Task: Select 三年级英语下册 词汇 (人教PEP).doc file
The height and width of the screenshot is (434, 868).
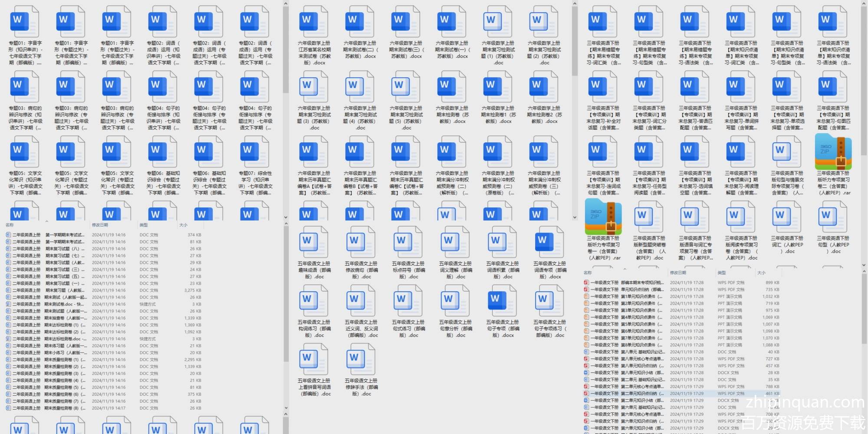Action: pyautogui.click(x=787, y=217)
